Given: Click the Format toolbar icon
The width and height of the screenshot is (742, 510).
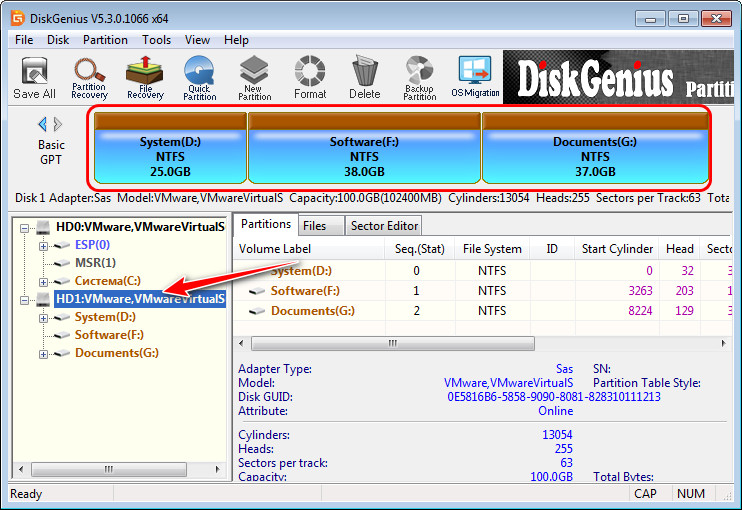Looking at the screenshot, I should click(x=310, y=78).
